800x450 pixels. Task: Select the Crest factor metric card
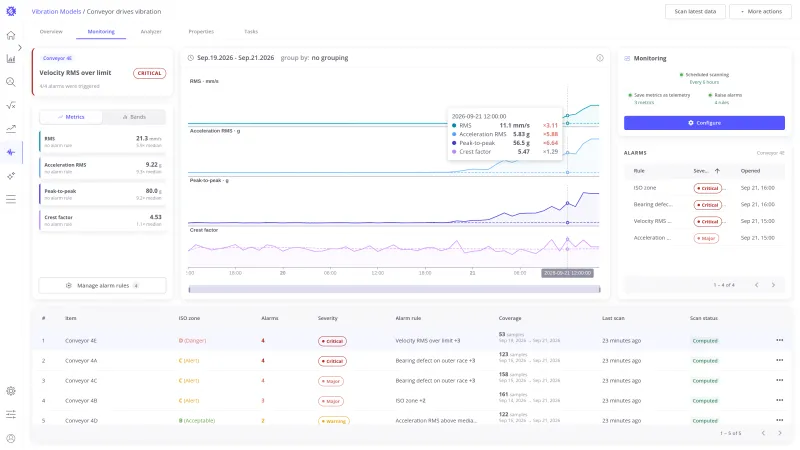103,220
